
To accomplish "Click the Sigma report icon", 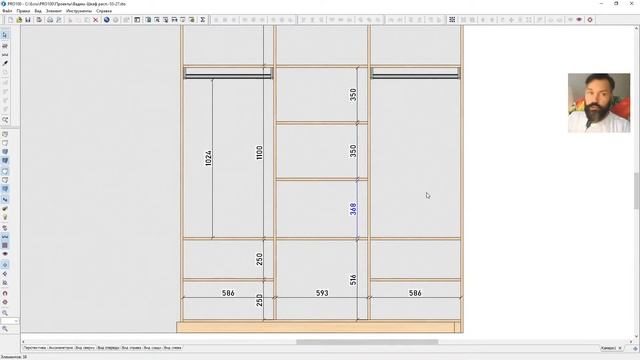I will [202, 20].
